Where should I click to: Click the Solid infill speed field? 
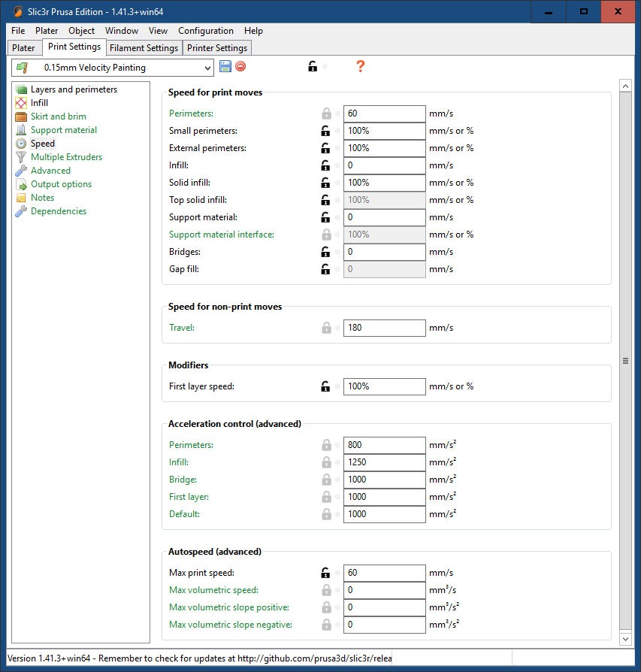384,183
